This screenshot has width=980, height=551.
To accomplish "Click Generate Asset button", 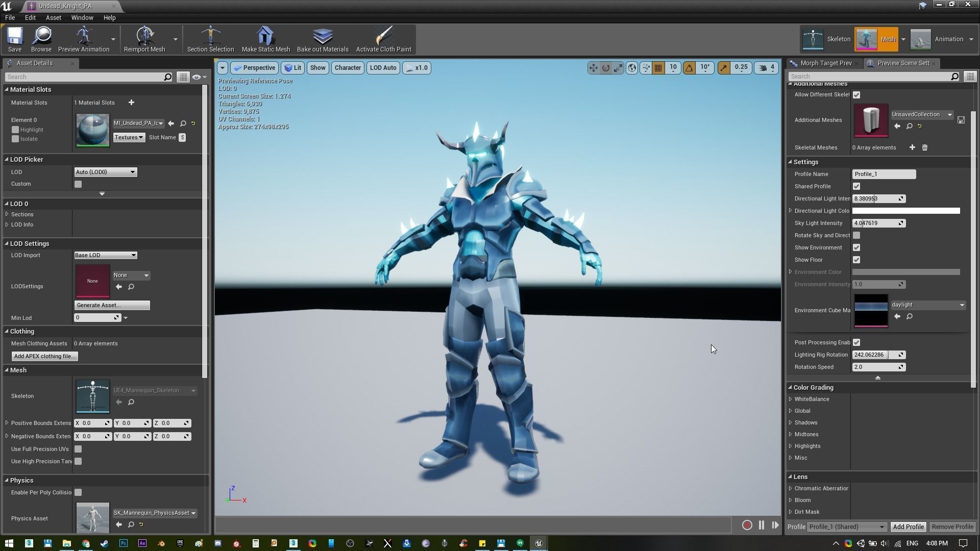I will tap(112, 305).
